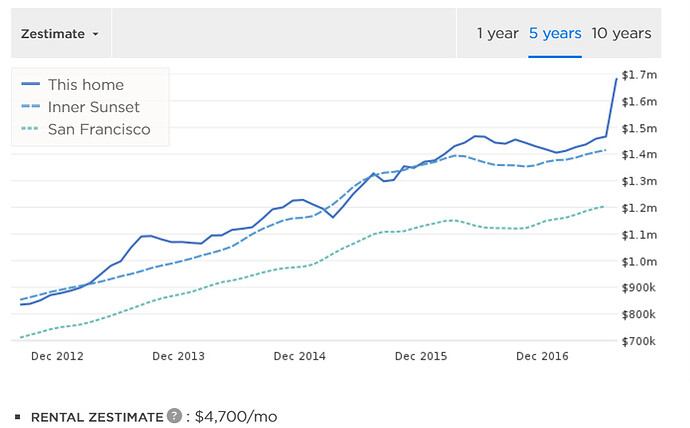Click the dashed Inner Sunset legend swatch

point(30,106)
